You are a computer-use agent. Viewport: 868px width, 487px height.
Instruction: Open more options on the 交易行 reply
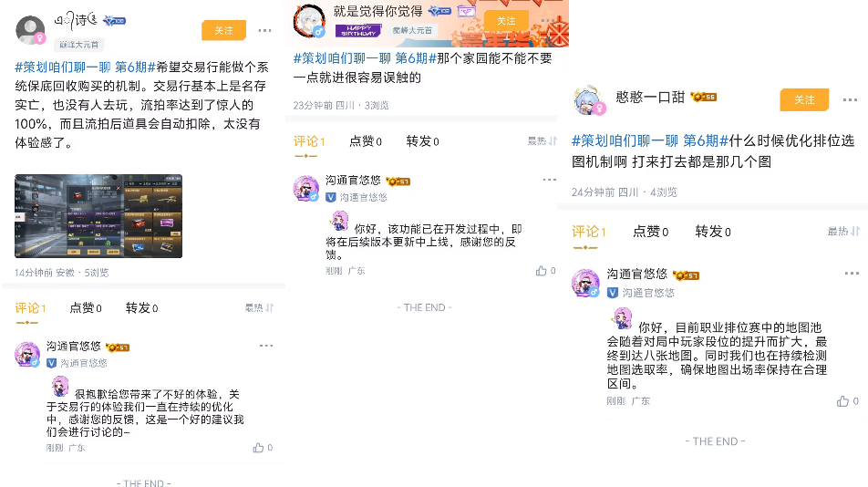[x=266, y=346]
